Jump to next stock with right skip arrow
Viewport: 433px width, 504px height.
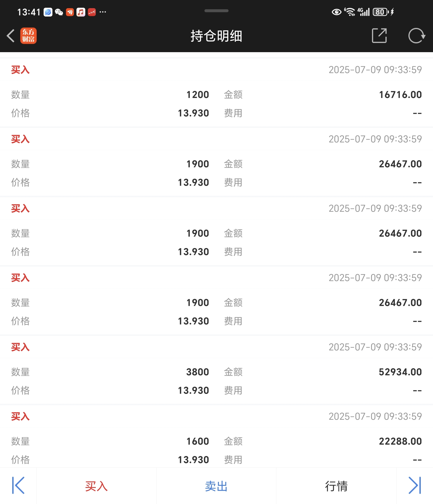[415, 485]
